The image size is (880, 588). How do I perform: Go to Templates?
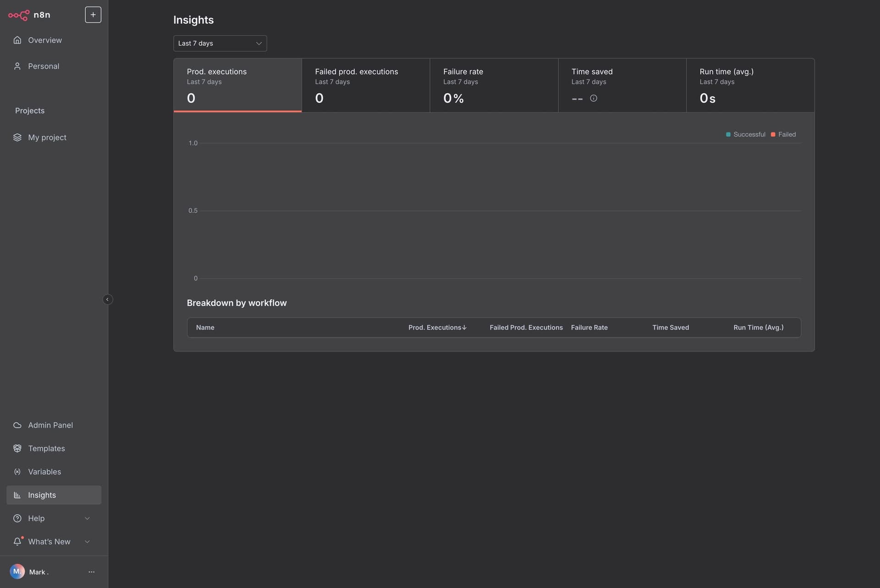click(54, 448)
